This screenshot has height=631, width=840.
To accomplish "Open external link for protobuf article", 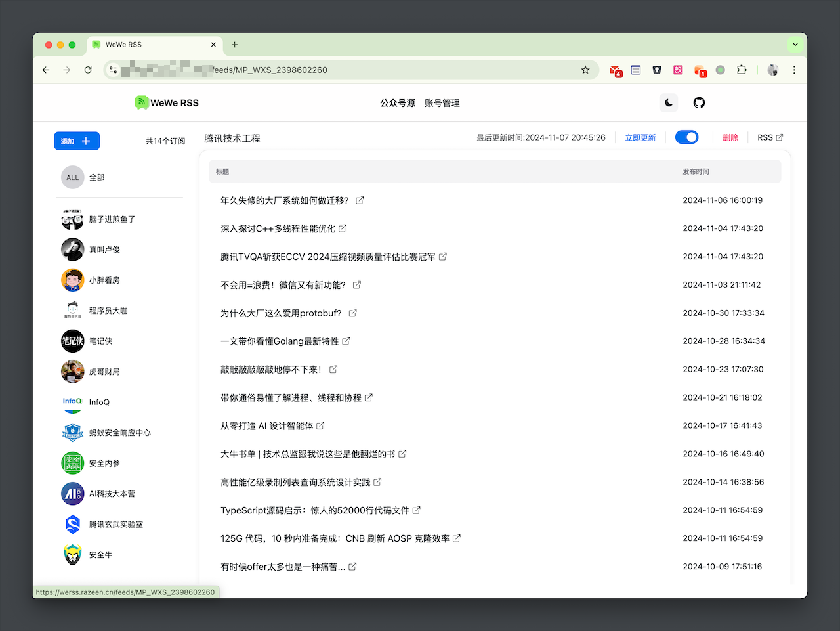I will point(352,313).
